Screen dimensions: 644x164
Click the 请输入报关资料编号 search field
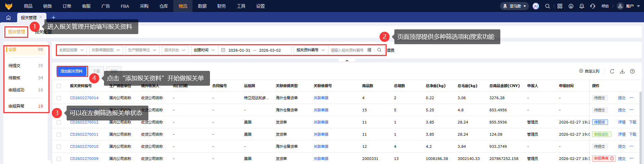347,50
